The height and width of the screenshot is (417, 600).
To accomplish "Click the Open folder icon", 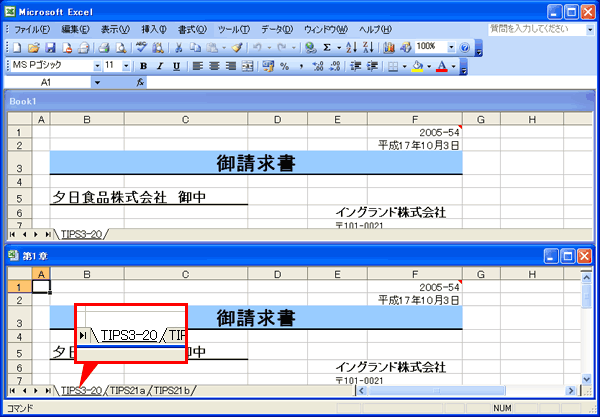I will pyautogui.click(x=34, y=47).
